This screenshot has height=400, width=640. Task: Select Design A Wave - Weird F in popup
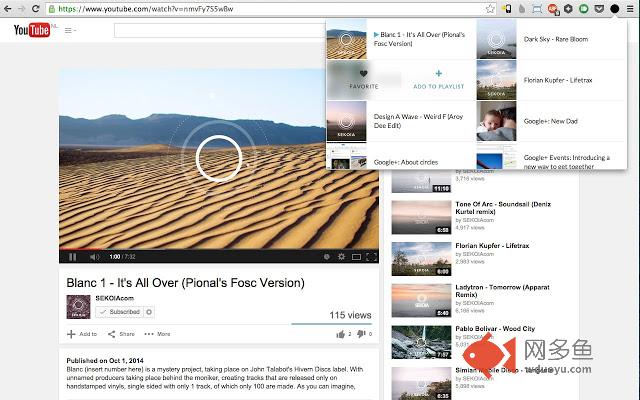click(x=418, y=121)
